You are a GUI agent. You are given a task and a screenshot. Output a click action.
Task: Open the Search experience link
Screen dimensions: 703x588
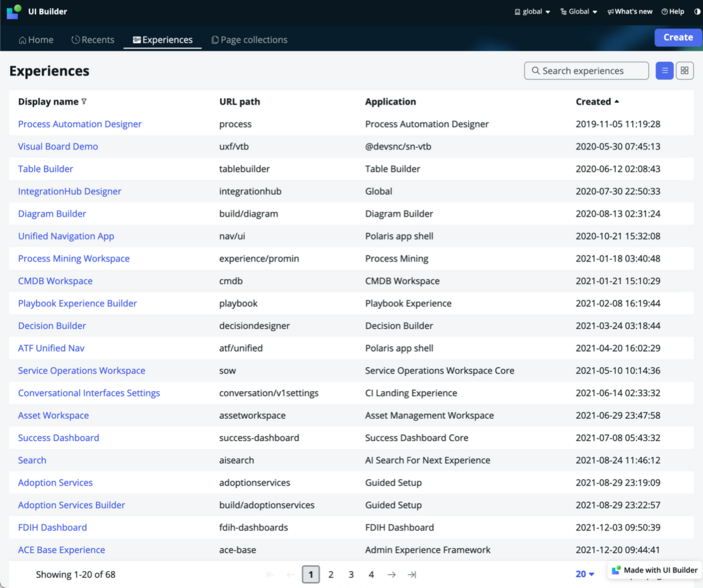click(x=32, y=461)
